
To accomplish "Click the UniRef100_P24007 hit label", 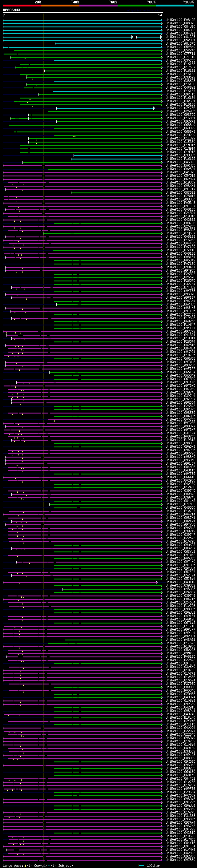I will (x=180, y=592).
